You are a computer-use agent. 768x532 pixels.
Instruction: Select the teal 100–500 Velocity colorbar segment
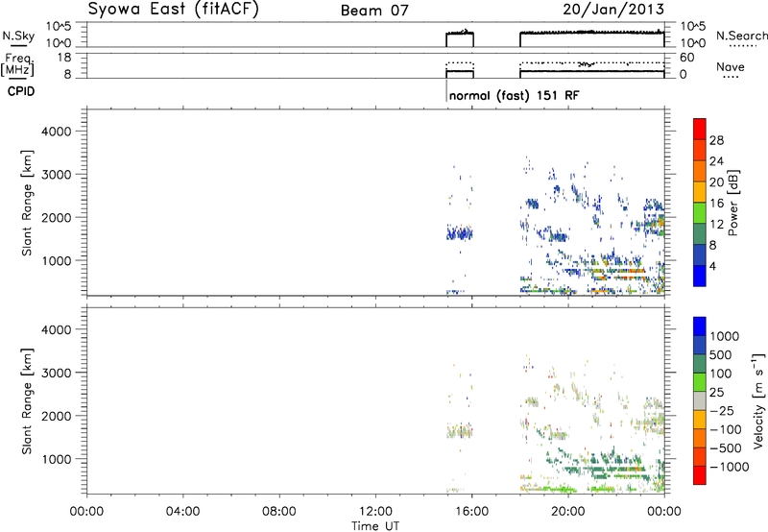tap(700, 364)
